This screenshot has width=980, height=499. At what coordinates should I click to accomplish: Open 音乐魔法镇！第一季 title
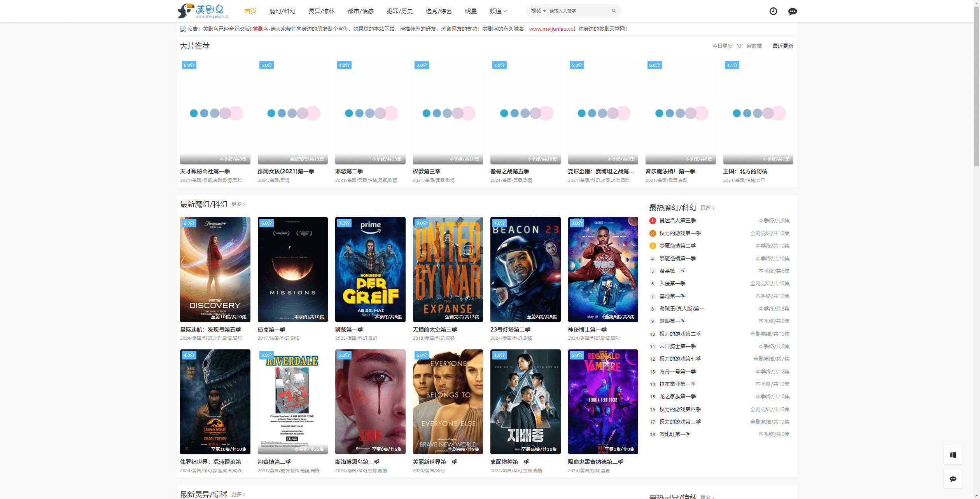pyautogui.click(x=670, y=171)
